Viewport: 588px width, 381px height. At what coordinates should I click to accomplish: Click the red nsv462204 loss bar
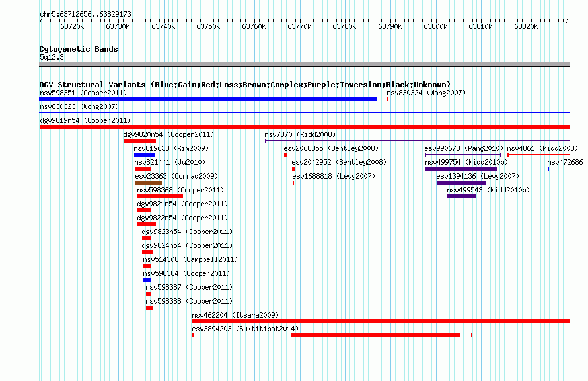(381, 321)
